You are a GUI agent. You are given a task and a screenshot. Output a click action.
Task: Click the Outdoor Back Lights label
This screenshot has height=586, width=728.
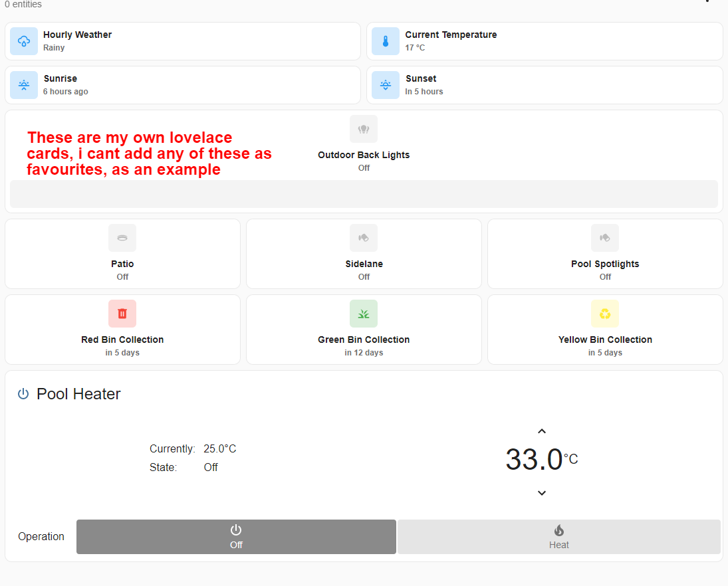(x=364, y=155)
